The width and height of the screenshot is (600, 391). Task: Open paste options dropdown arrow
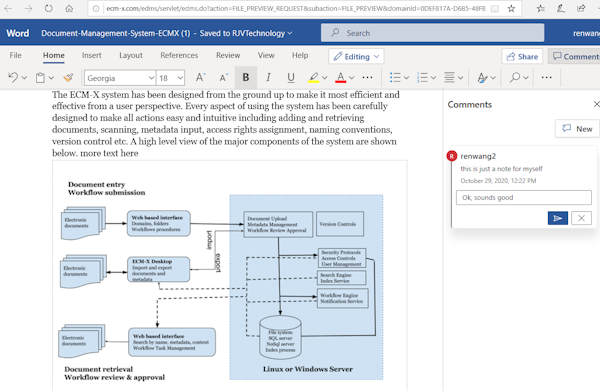click(51, 78)
